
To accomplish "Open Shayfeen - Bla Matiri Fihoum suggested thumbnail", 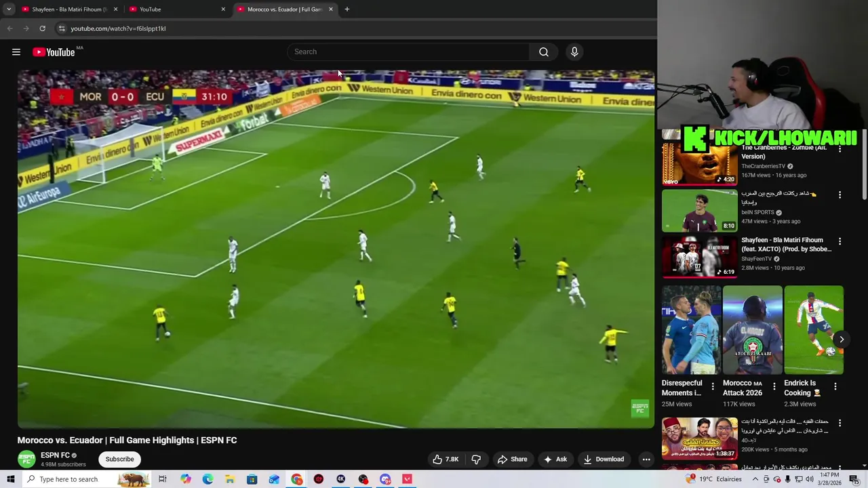I will (699, 257).
